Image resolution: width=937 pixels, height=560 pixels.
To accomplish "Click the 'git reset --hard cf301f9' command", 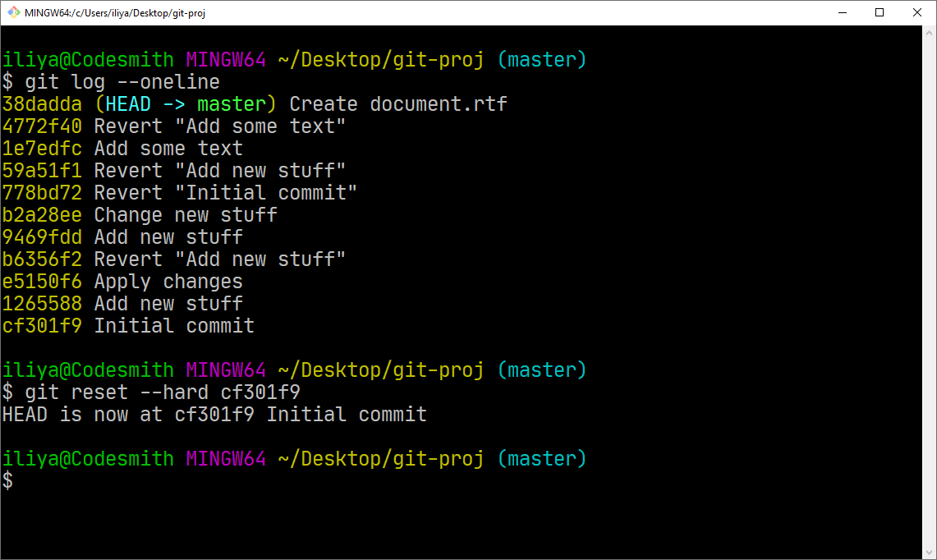I will click(163, 392).
